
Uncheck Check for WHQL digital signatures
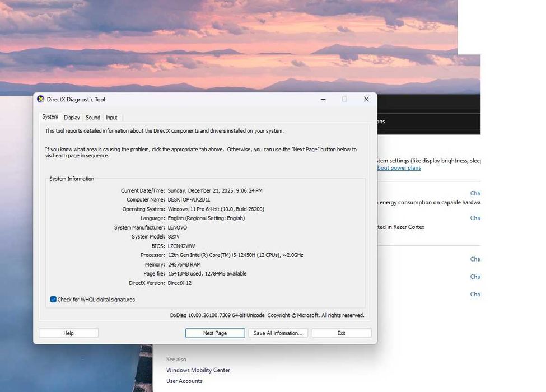[x=53, y=300]
